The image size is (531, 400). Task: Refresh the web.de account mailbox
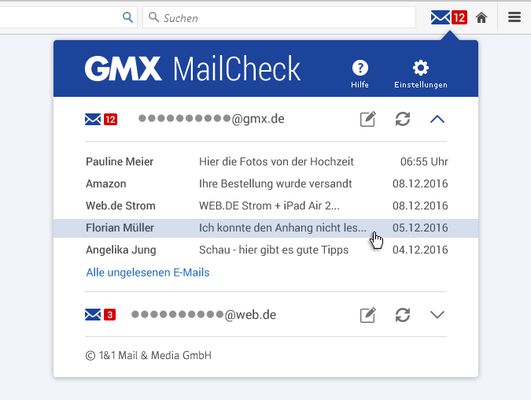403,315
